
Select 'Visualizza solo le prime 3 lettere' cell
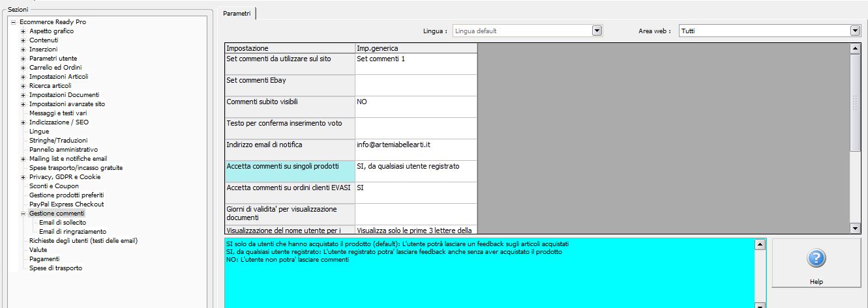pos(416,230)
